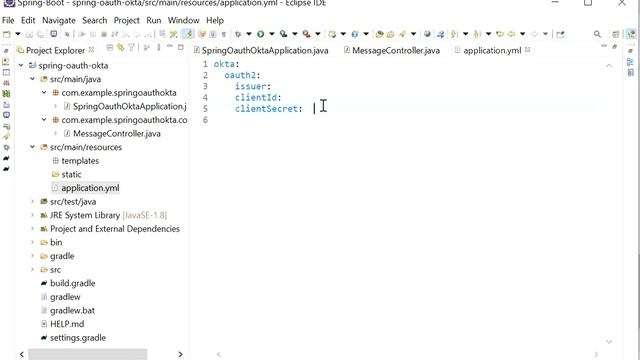
Task: Collapse the src/main/java folder
Action: 32,79
